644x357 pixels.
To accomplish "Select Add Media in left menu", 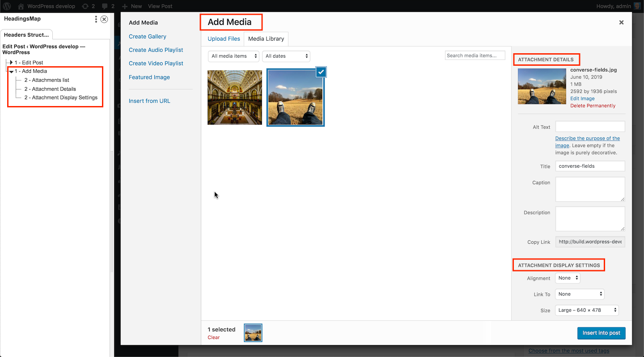I will pos(143,22).
